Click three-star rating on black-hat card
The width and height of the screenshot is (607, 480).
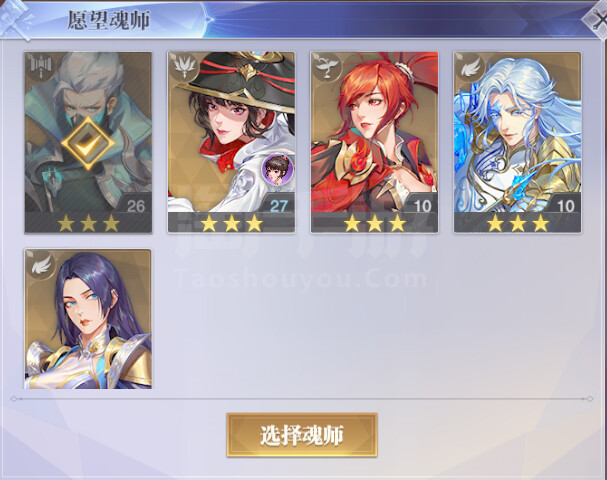tap(231, 223)
